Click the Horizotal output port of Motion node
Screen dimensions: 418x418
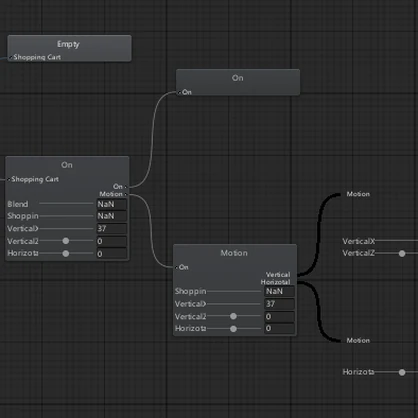coord(275,282)
